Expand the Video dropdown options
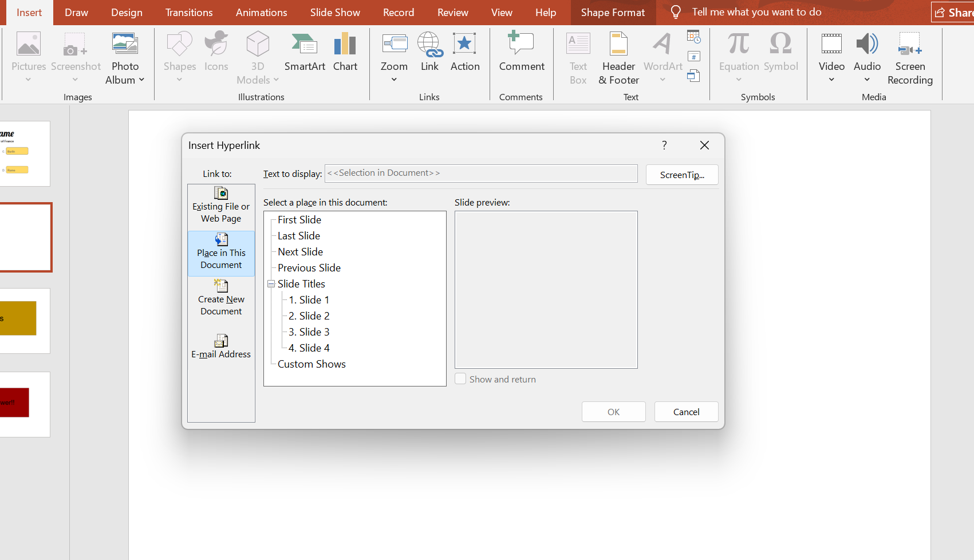 (831, 80)
